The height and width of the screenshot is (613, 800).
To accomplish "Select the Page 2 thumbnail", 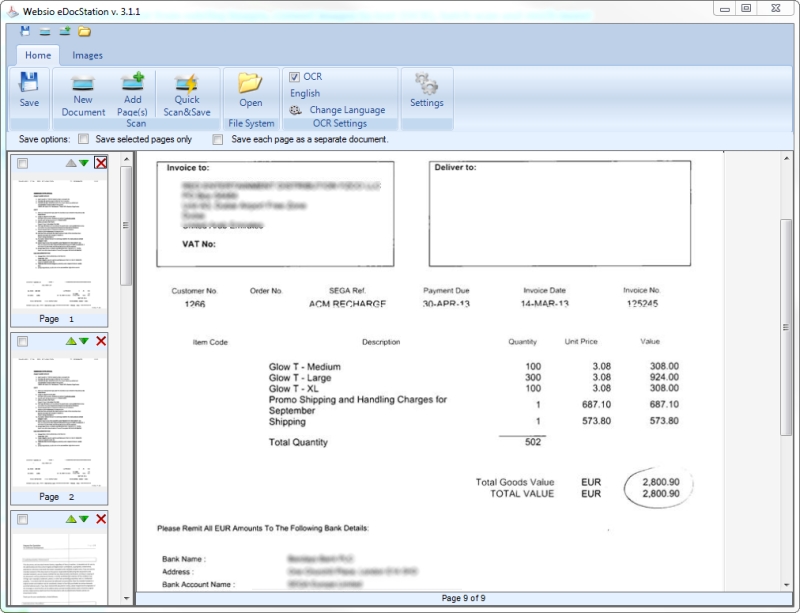I will (59, 421).
